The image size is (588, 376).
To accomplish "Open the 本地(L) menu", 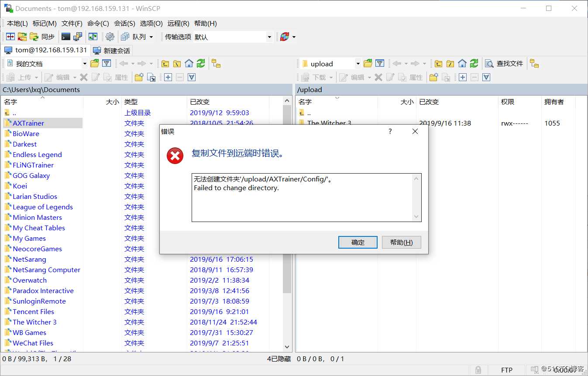I will click(17, 24).
